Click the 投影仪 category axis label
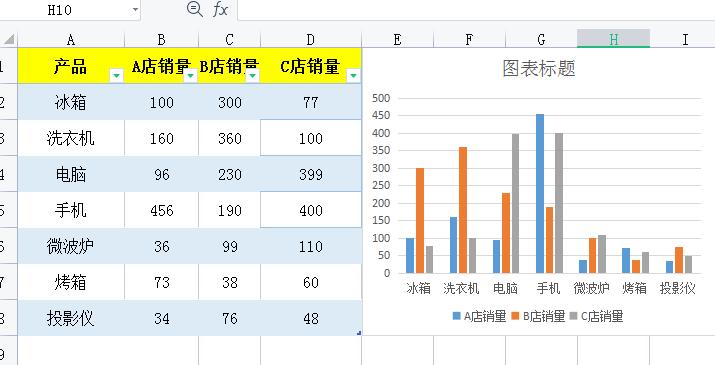Image resolution: width=715 pixels, height=365 pixels. pos(678,288)
